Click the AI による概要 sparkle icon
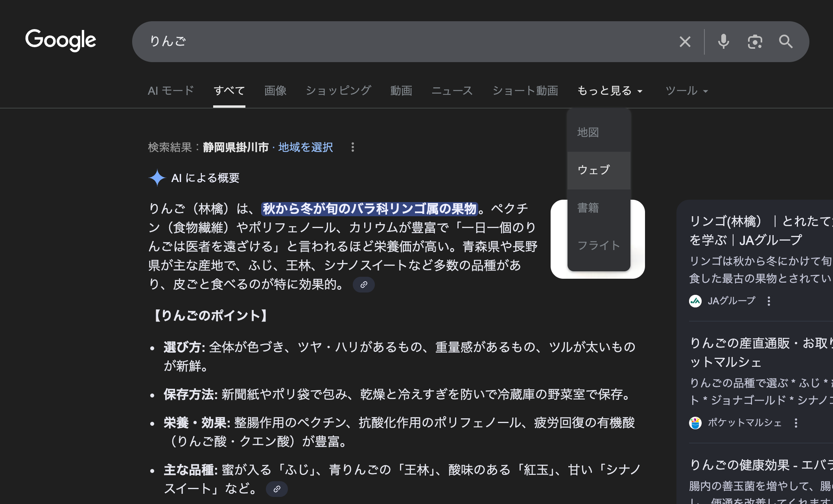Screen dimensions: 833x504 (157, 178)
